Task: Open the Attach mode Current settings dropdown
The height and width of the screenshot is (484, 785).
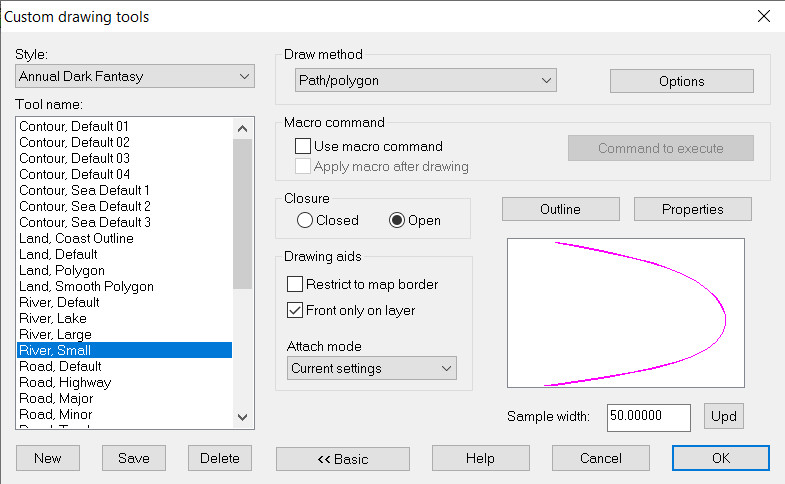Action: click(x=371, y=368)
